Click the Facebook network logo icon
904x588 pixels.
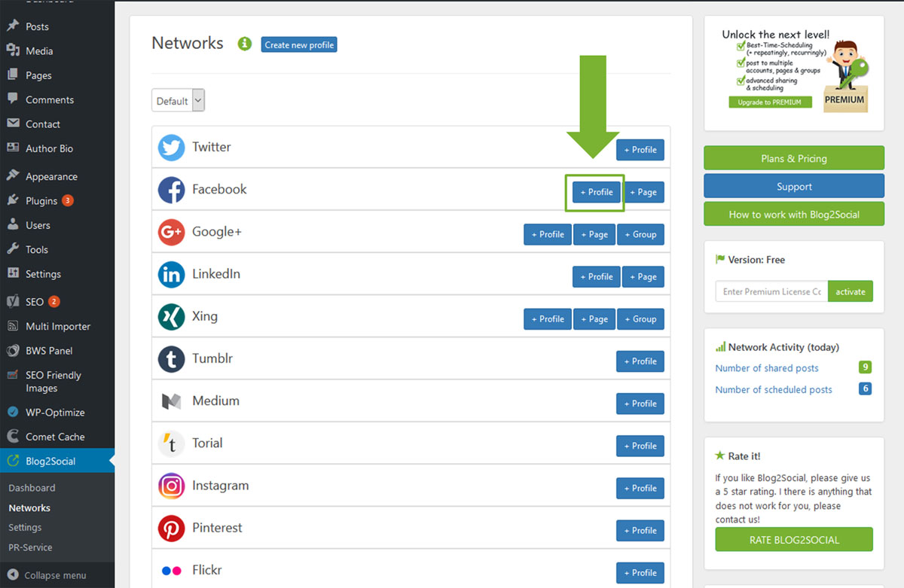(172, 190)
